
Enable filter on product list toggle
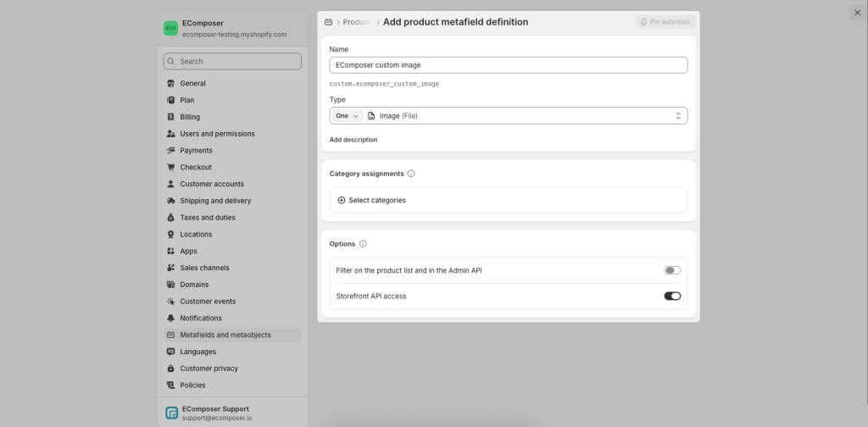click(x=672, y=270)
